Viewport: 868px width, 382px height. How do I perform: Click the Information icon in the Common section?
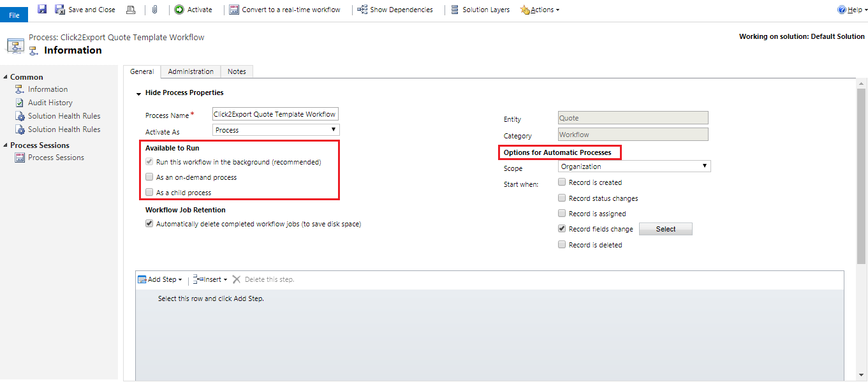pyautogui.click(x=19, y=89)
